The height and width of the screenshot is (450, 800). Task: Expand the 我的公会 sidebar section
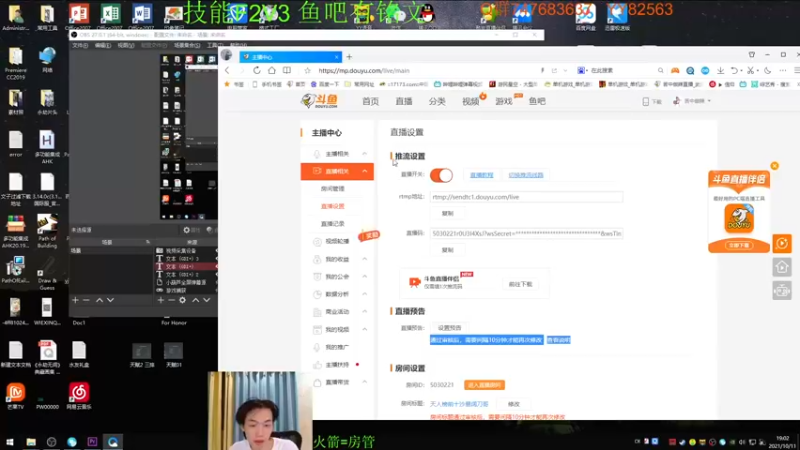coord(365,277)
